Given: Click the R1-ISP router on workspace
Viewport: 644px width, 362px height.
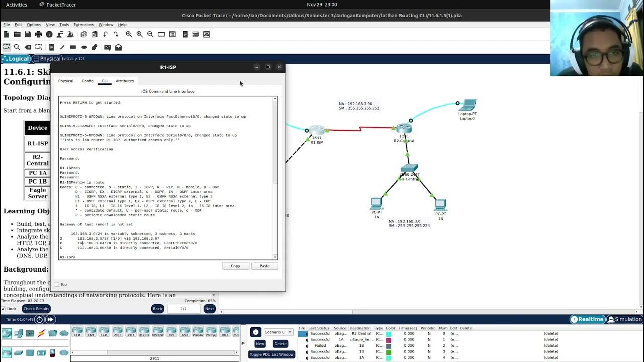Looking at the screenshot, I should click(317, 131).
